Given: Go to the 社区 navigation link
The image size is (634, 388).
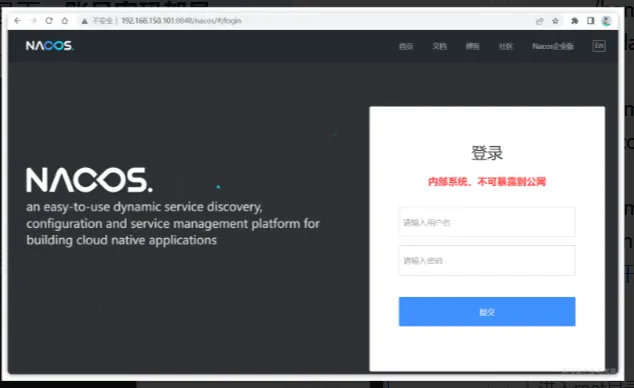Looking at the screenshot, I should tap(505, 46).
